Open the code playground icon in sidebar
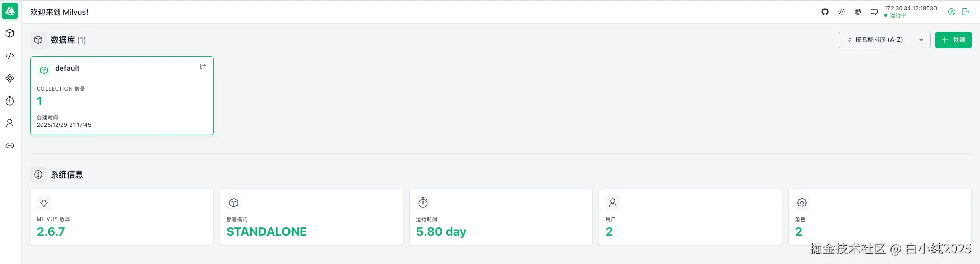 10,56
